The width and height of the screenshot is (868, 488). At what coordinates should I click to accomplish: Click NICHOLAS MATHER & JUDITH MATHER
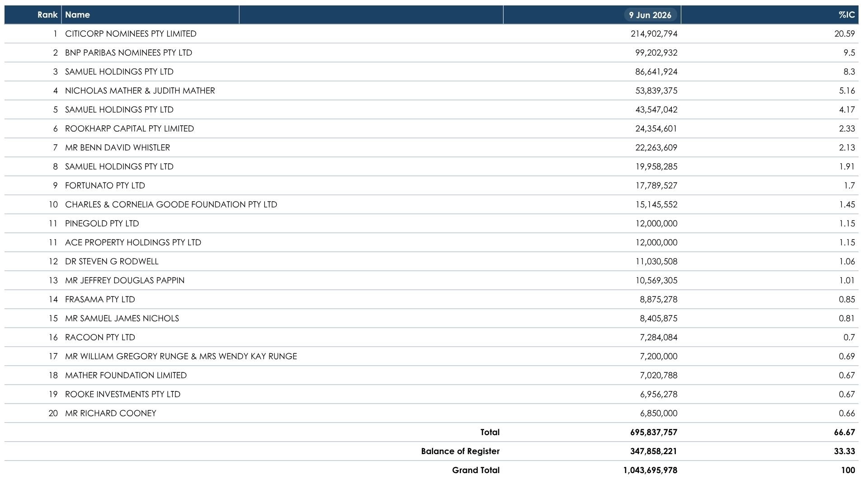140,90
